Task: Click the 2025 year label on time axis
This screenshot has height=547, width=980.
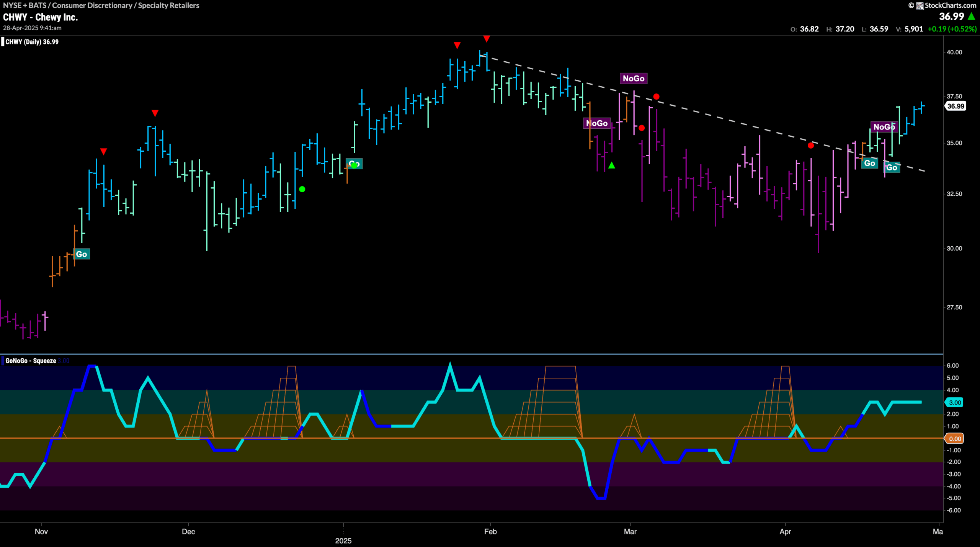Action: [343, 541]
